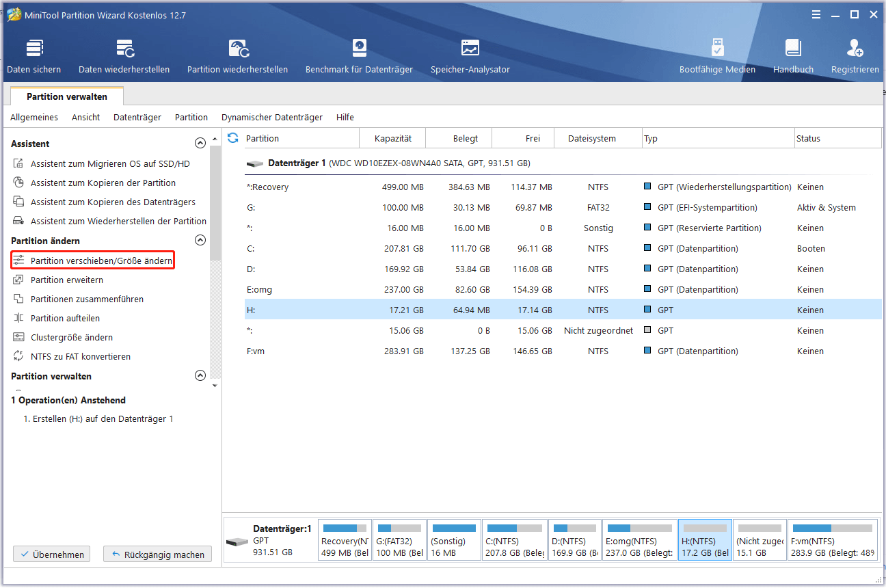Select Recovery block in disk map
This screenshot has width=886, height=588.
345,539
